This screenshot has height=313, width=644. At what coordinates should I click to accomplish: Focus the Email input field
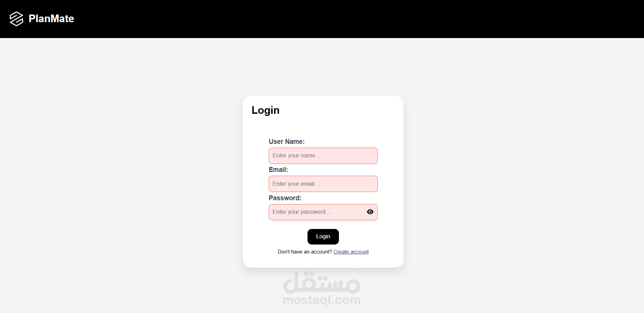(x=323, y=184)
